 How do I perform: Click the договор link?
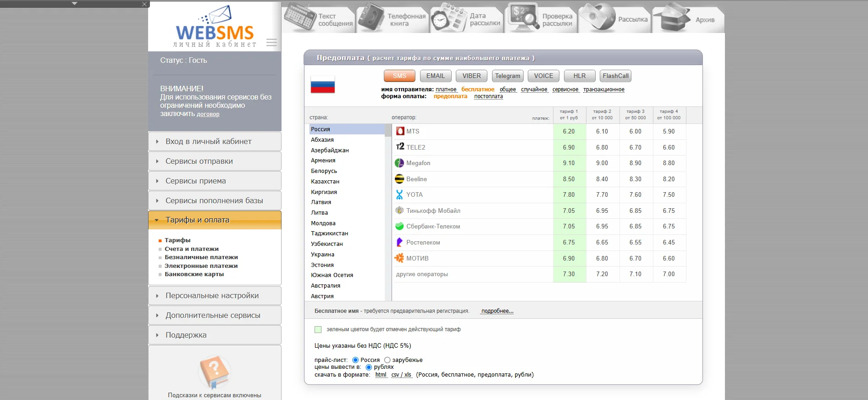point(208,114)
